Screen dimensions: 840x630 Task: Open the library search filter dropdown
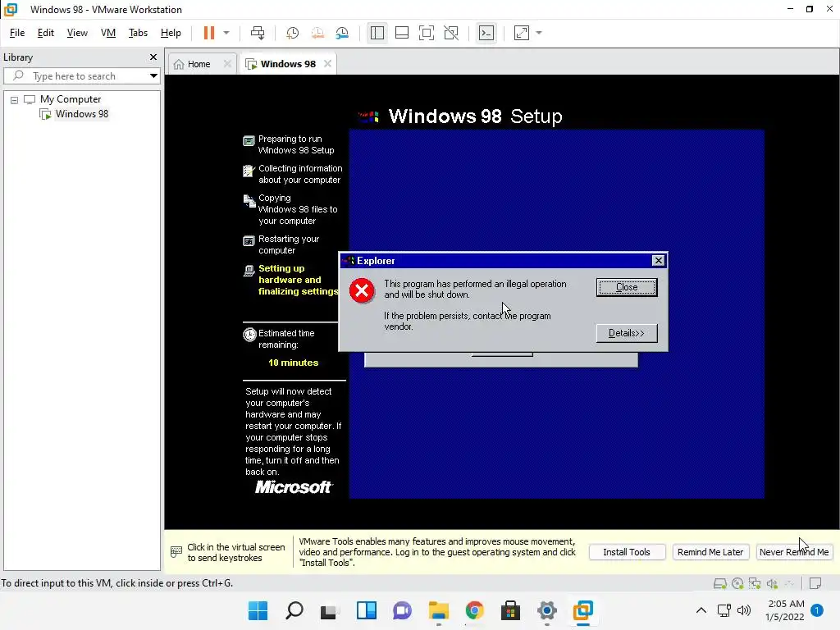click(x=153, y=76)
